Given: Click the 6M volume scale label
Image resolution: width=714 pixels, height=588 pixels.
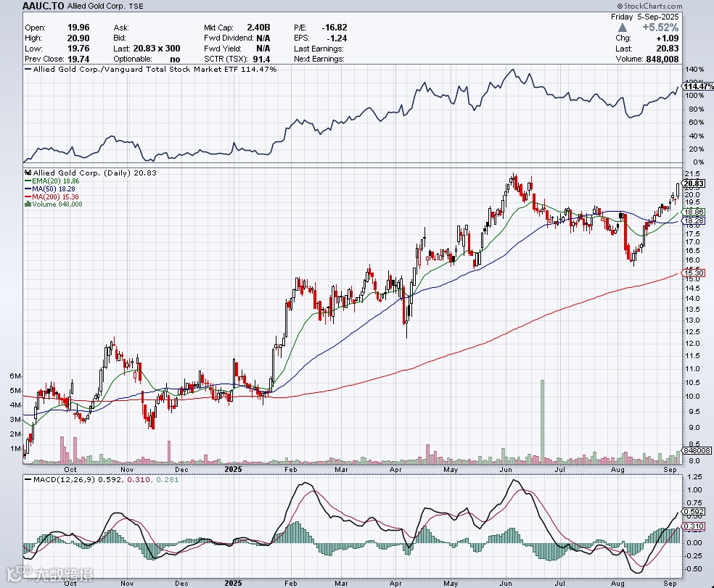Looking at the screenshot, I should 15,376.
